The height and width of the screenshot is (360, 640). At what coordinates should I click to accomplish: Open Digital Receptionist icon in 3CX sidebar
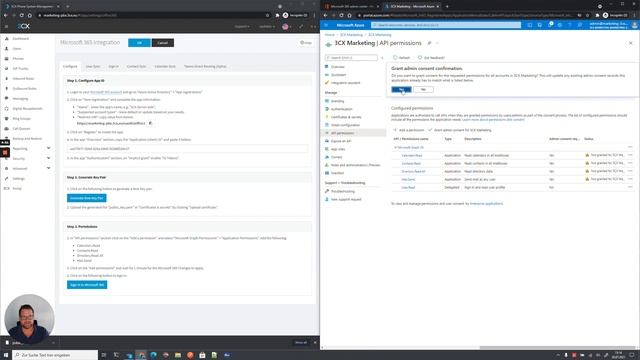pos(7,109)
